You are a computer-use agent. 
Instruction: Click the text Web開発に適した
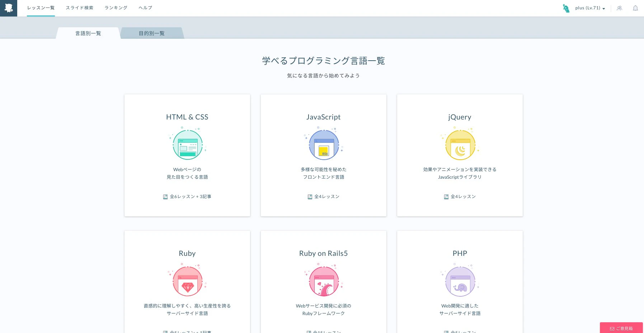(x=460, y=306)
